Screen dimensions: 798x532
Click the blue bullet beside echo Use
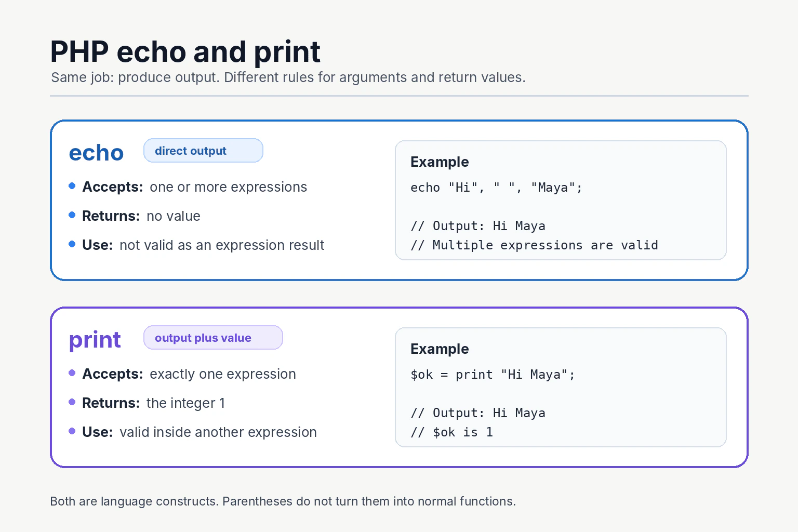[72, 244]
